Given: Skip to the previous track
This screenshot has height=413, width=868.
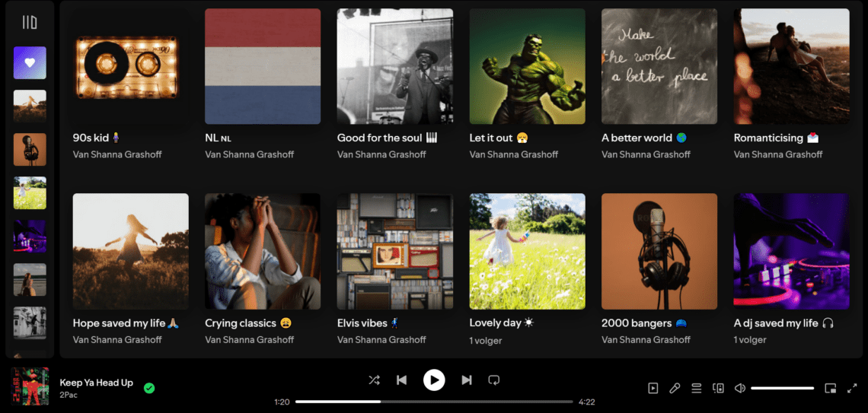Looking at the screenshot, I should click(401, 380).
